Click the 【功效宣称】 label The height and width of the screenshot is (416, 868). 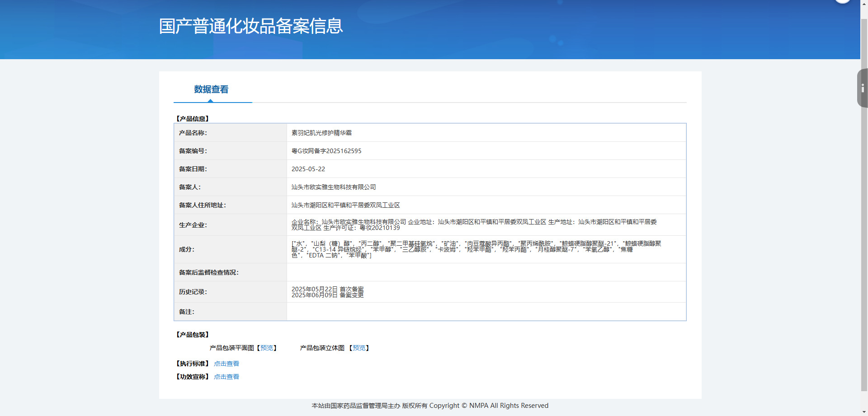192,377
